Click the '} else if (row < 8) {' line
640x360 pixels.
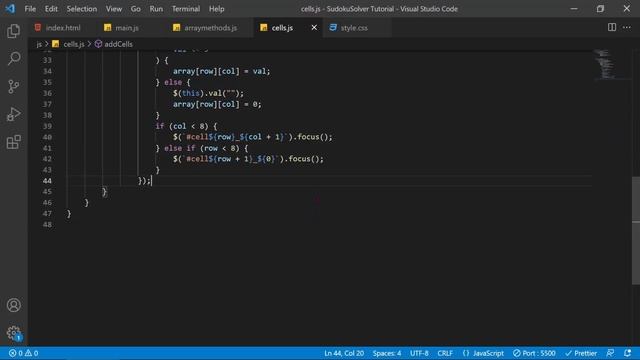(x=202, y=148)
